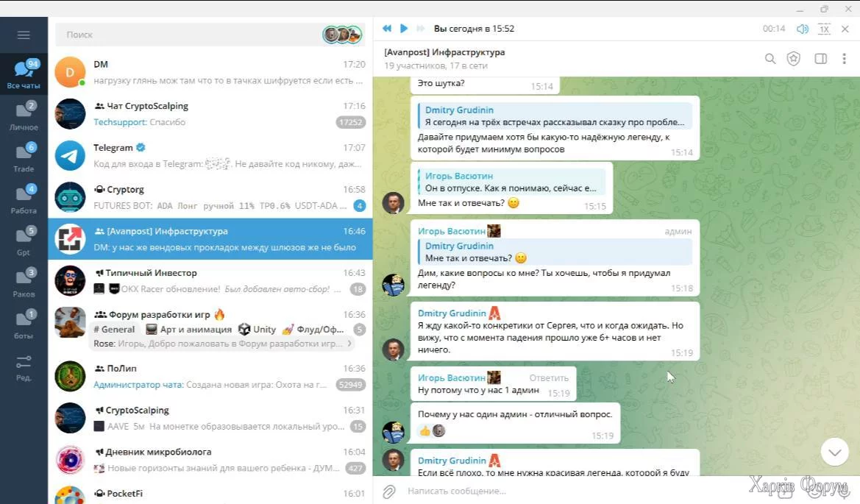The image size is (860, 504).
Task: Open the Unity forum topic
Action: [x=257, y=329]
